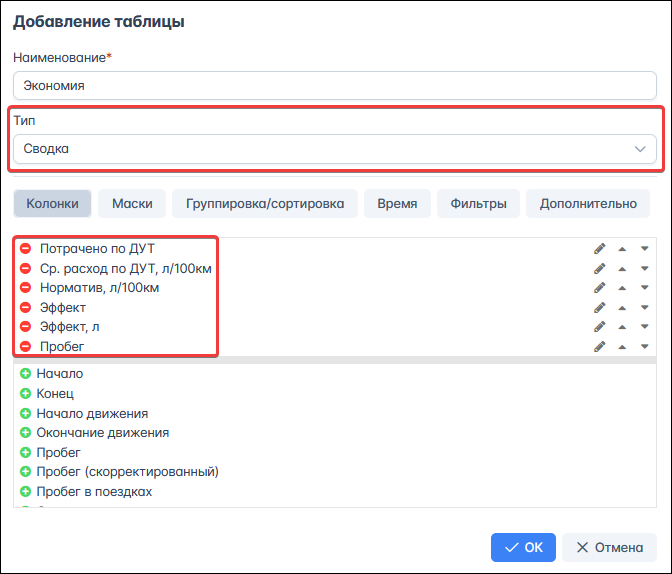Add 'Окончание движения' column via plus icon
The width and height of the screenshot is (672, 574).
(x=26, y=433)
